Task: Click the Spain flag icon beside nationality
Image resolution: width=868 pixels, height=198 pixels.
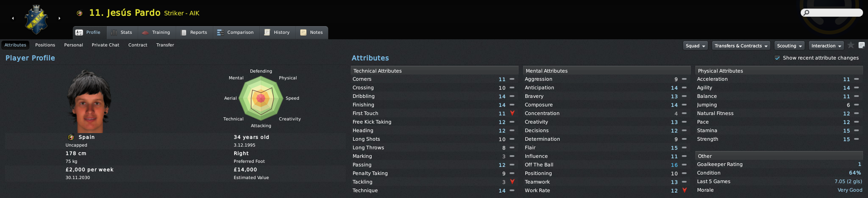Action: pyautogui.click(x=71, y=137)
